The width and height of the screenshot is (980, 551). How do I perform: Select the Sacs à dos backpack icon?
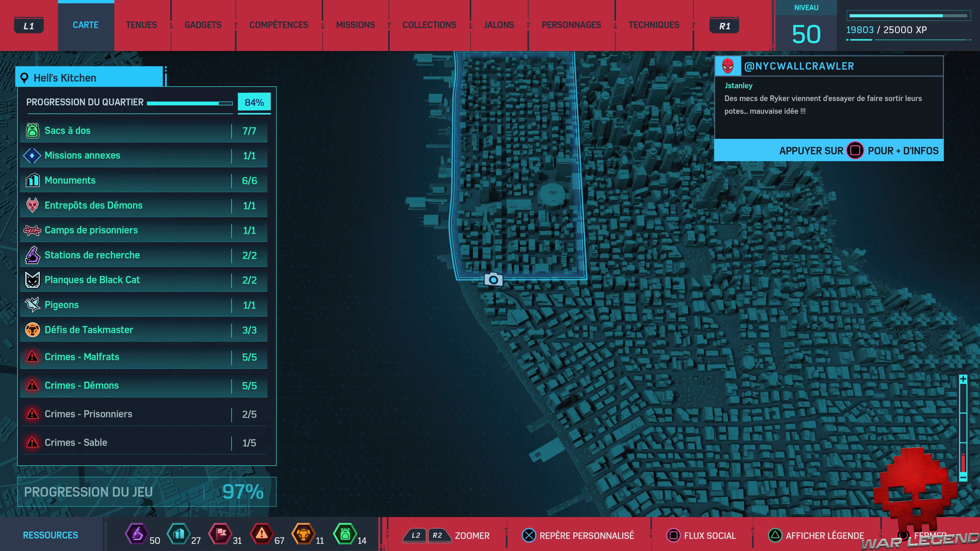click(32, 130)
